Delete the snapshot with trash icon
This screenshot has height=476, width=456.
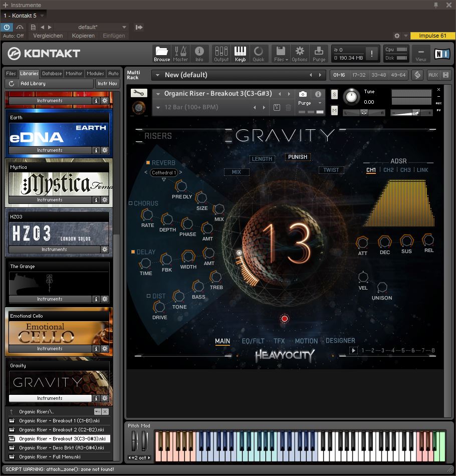(x=289, y=107)
